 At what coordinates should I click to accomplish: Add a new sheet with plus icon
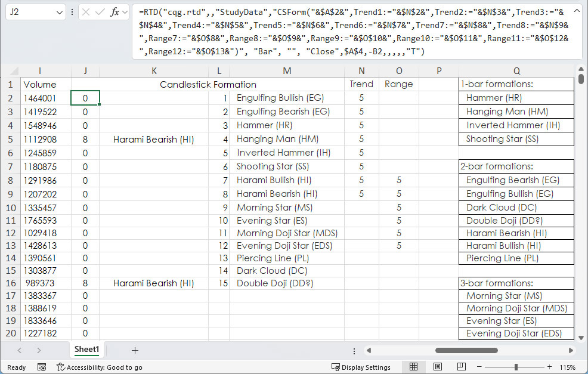coord(135,350)
